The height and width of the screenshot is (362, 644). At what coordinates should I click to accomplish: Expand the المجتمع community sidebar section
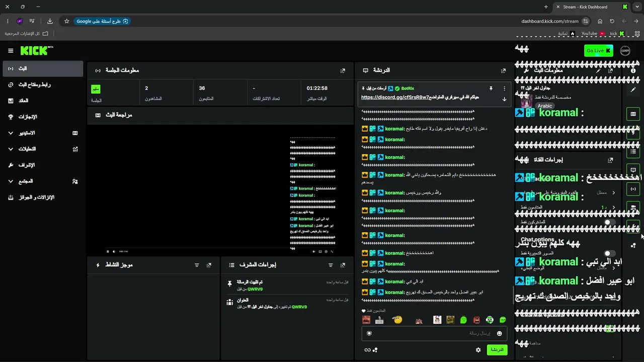(x=43, y=181)
